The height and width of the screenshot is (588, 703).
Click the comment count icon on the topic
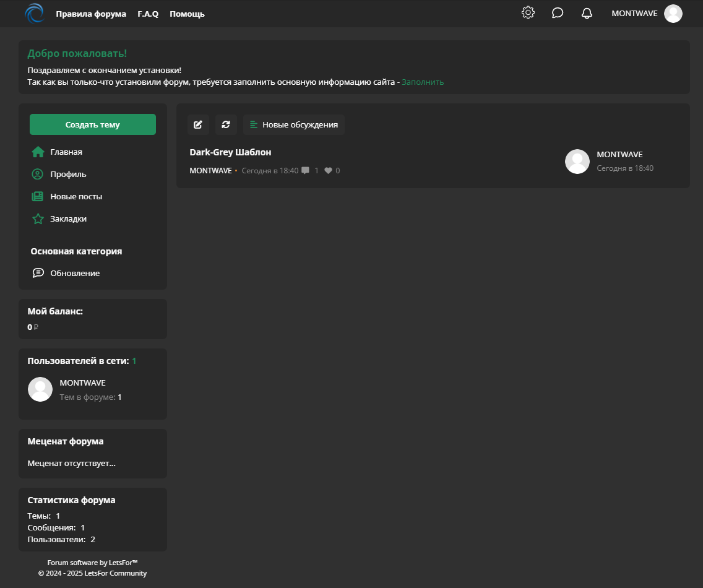(x=306, y=171)
